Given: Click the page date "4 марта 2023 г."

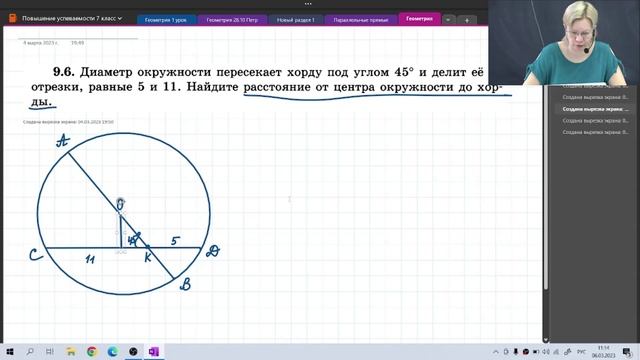Looking at the screenshot, I should [x=40, y=42].
